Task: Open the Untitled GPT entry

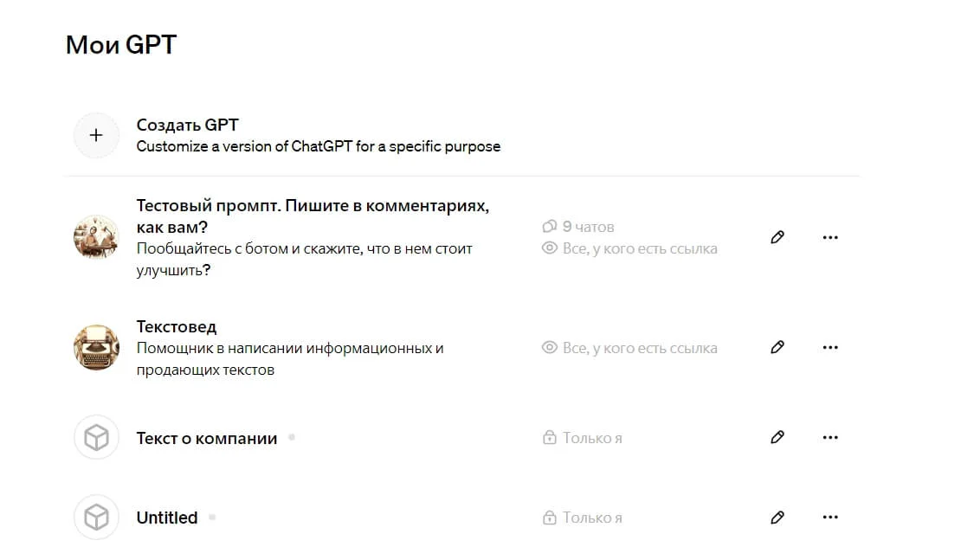Action: (167, 518)
